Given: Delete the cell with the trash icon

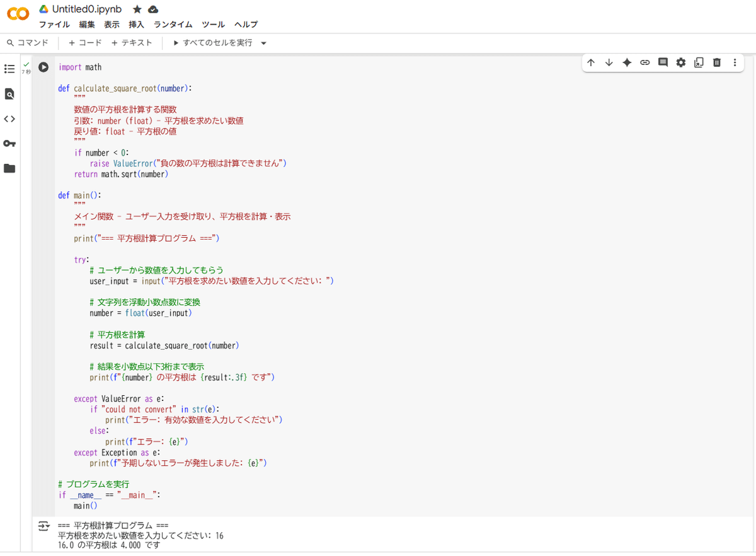Looking at the screenshot, I should tap(716, 63).
